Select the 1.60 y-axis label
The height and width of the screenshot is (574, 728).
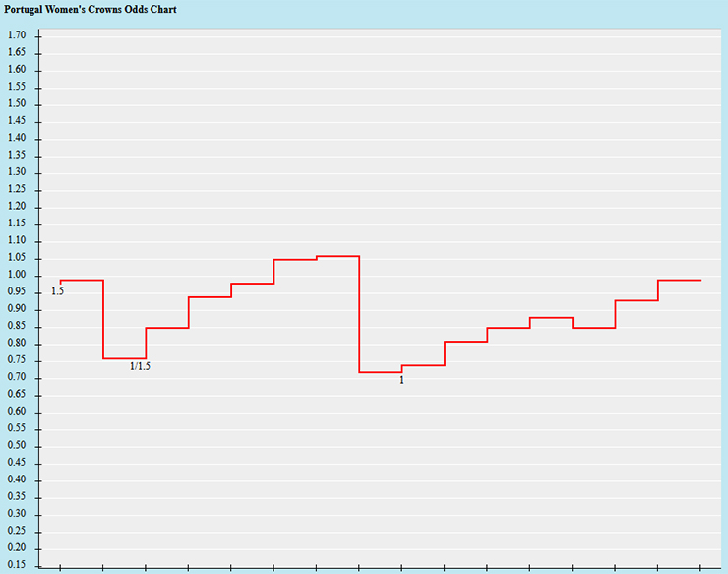point(17,69)
